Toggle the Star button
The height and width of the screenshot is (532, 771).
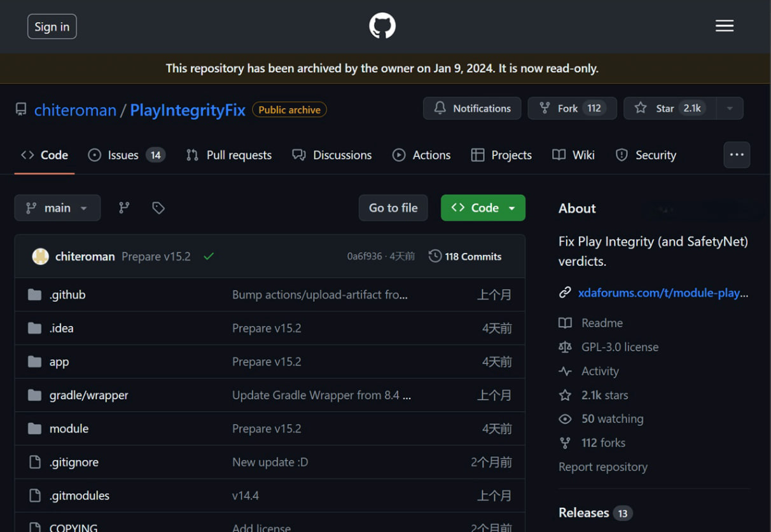tap(670, 108)
